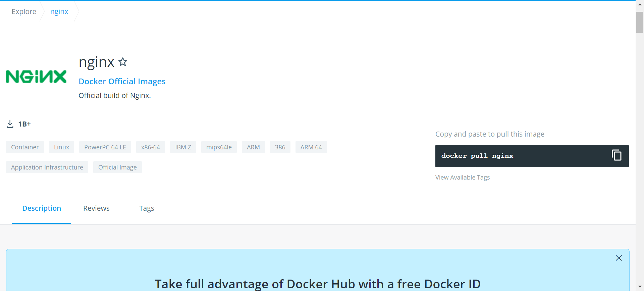Select the ARM chip
The height and width of the screenshot is (291, 644).
(253, 147)
